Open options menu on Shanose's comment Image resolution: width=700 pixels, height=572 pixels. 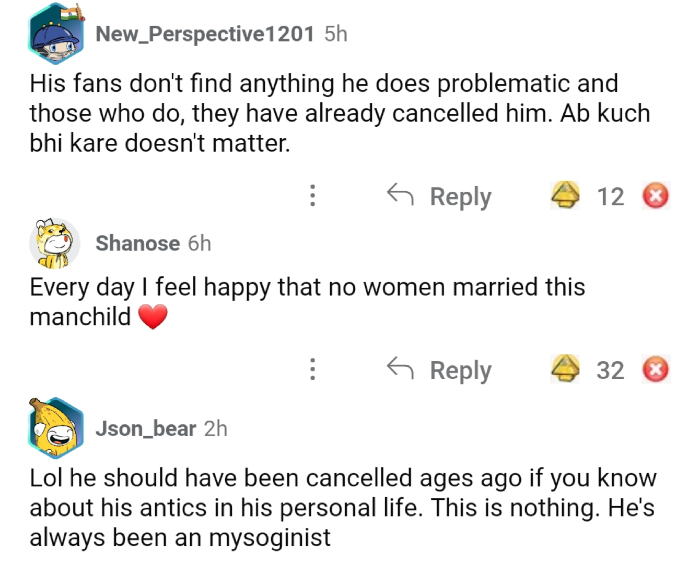(x=313, y=370)
